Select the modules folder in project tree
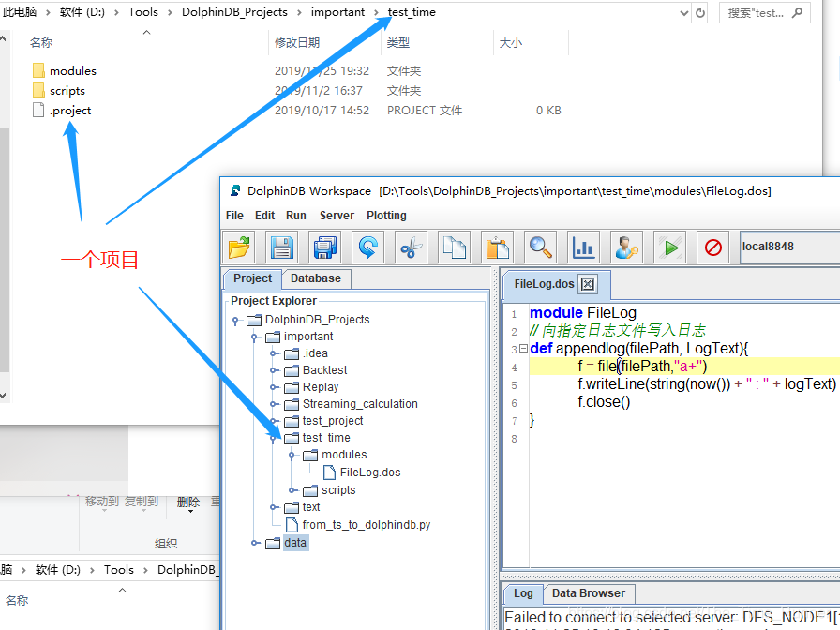This screenshot has width=840, height=630. [x=344, y=455]
